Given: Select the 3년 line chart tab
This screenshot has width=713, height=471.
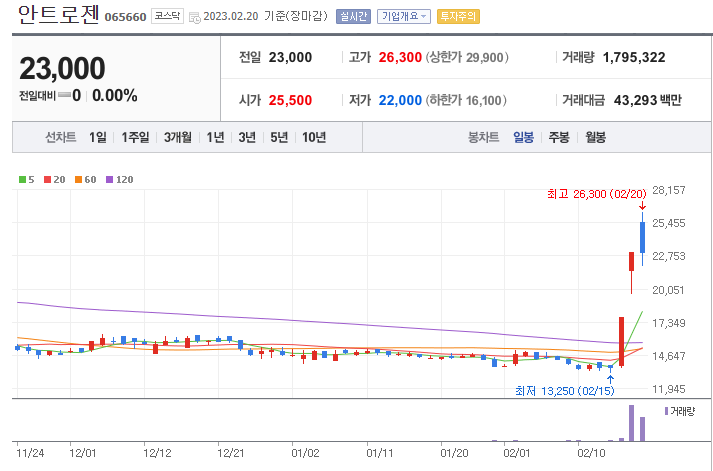Looking at the screenshot, I should click(x=247, y=137).
